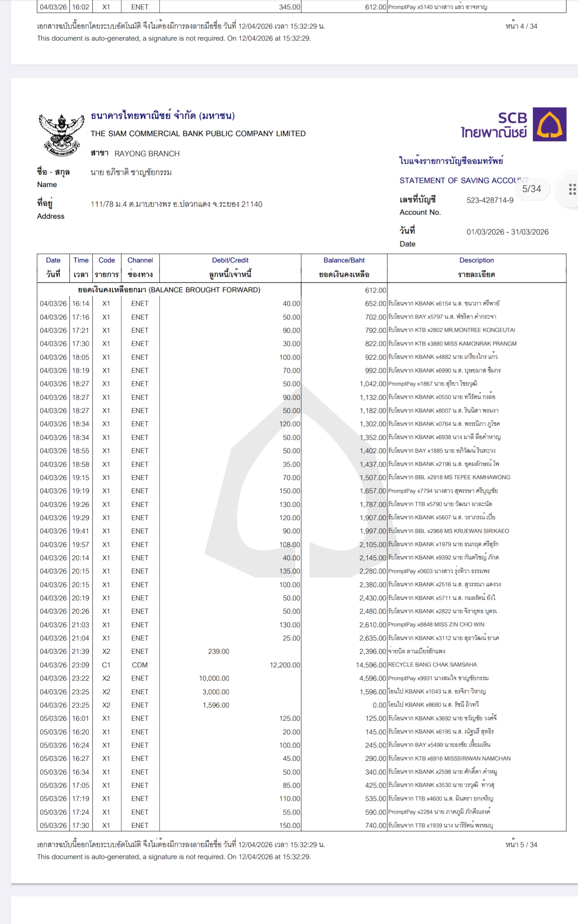578x924 pixels.
Task: Tap the SCB Thai wordmark beside logo
Action: (494, 125)
